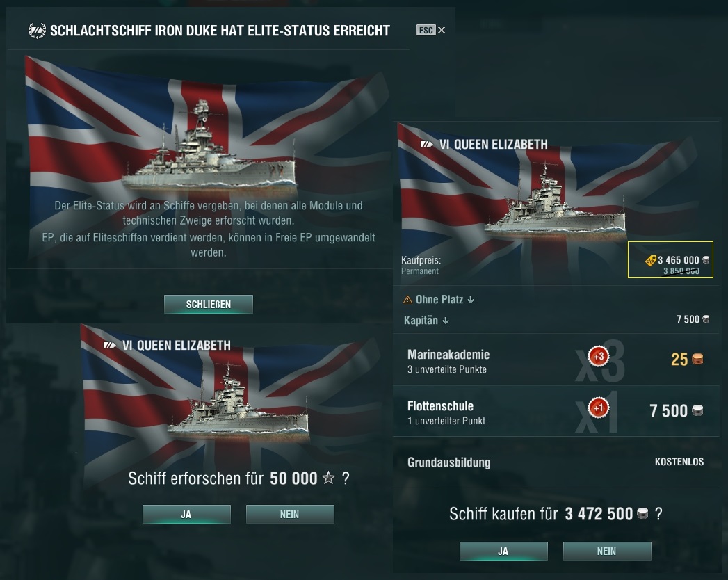Click the ESC key badge
728x580 pixels.
coord(426,30)
